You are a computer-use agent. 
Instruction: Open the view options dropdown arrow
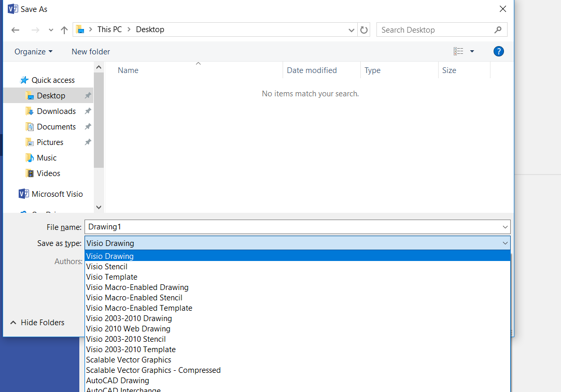click(472, 51)
